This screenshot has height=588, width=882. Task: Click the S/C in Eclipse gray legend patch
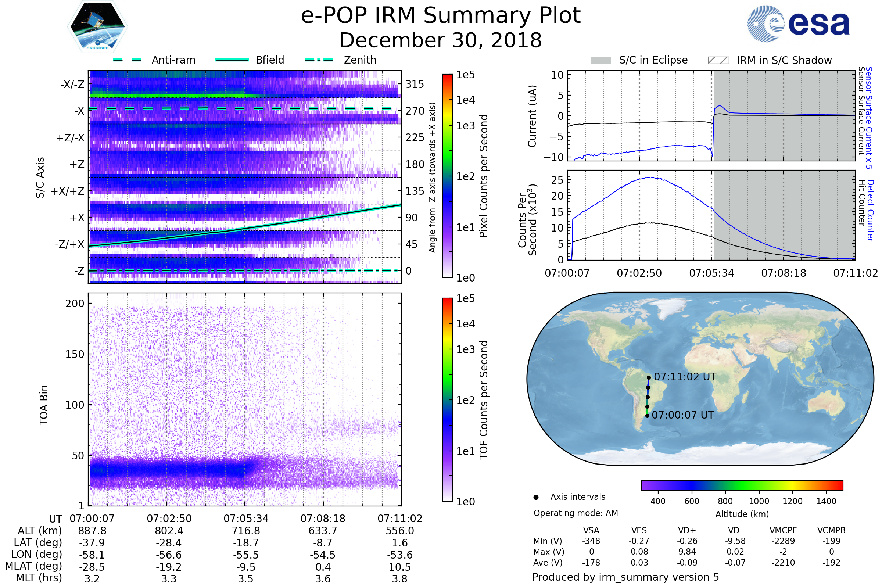tap(601, 60)
